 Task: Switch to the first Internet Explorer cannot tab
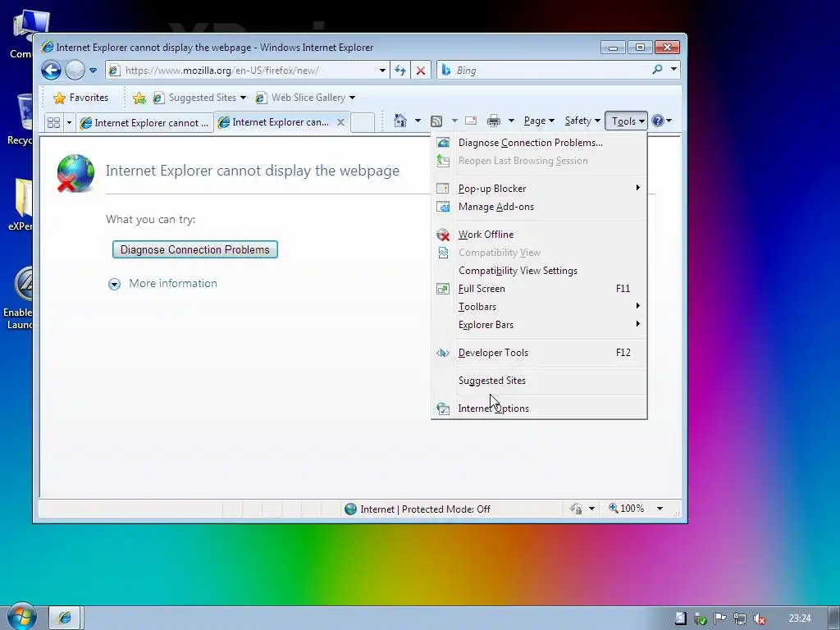tap(144, 123)
